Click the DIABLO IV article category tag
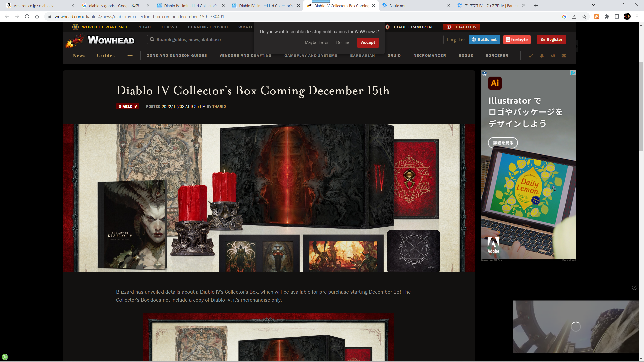 click(x=128, y=107)
